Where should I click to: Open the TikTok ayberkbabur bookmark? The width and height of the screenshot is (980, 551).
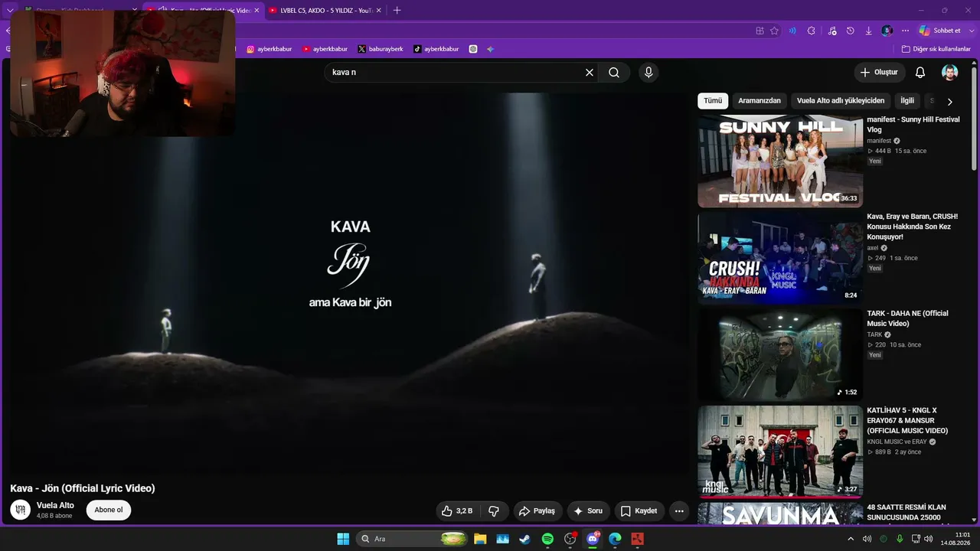[x=436, y=49]
